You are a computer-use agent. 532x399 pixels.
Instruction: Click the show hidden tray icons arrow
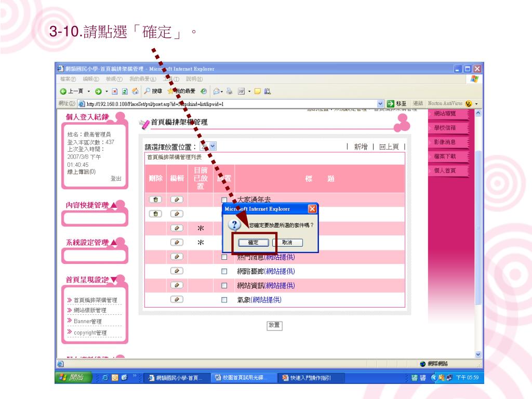(433, 378)
